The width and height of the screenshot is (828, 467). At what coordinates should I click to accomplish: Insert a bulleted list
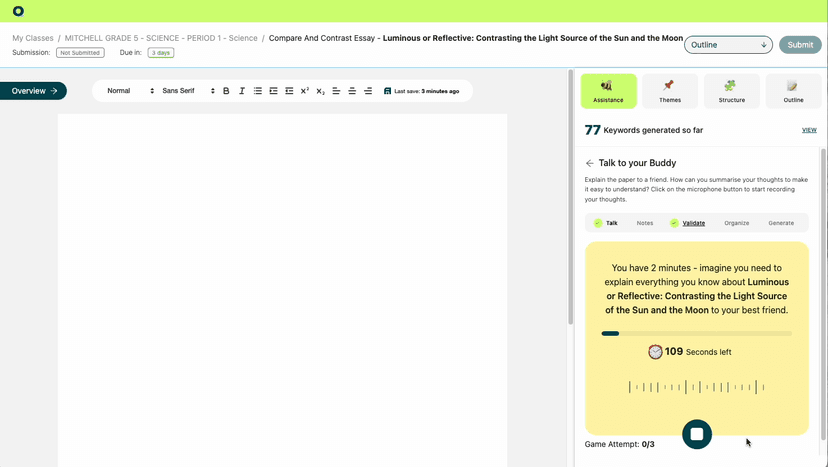[258, 91]
